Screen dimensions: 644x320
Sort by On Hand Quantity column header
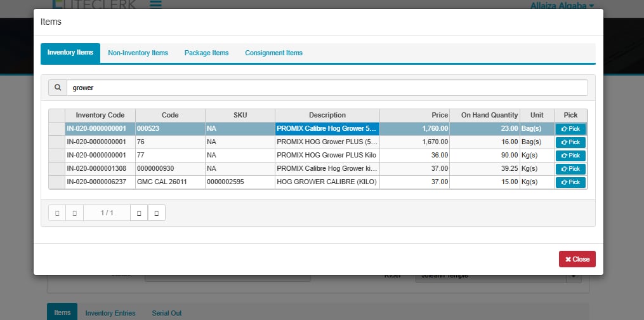click(485, 115)
